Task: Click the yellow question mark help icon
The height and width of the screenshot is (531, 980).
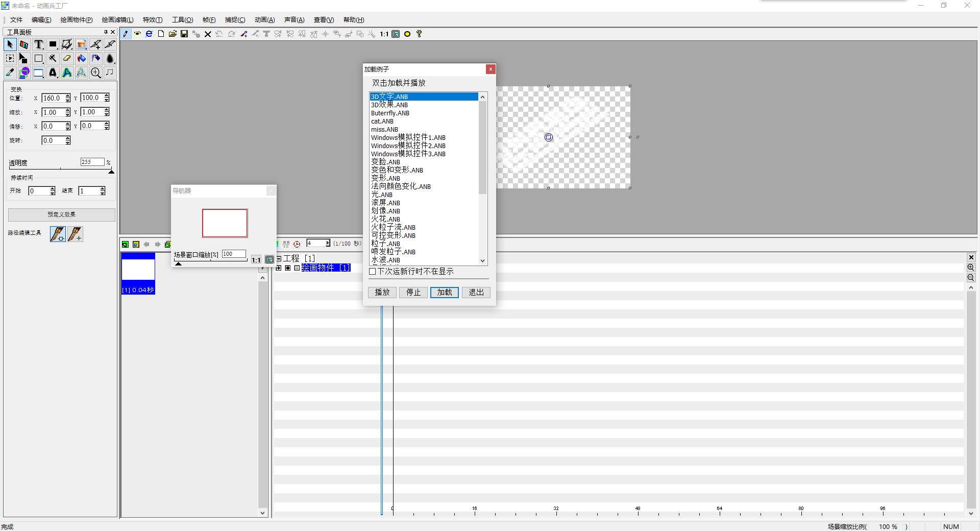Action: click(x=419, y=34)
